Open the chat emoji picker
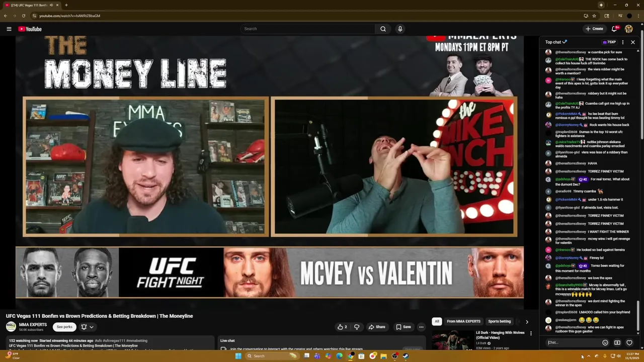The width and height of the screenshot is (644, 362). (605, 343)
